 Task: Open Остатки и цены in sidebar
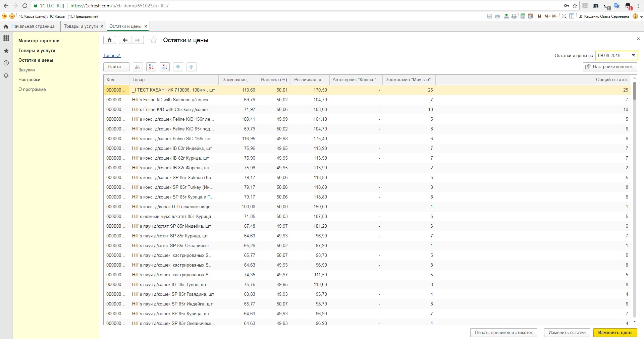coord(36,60)
